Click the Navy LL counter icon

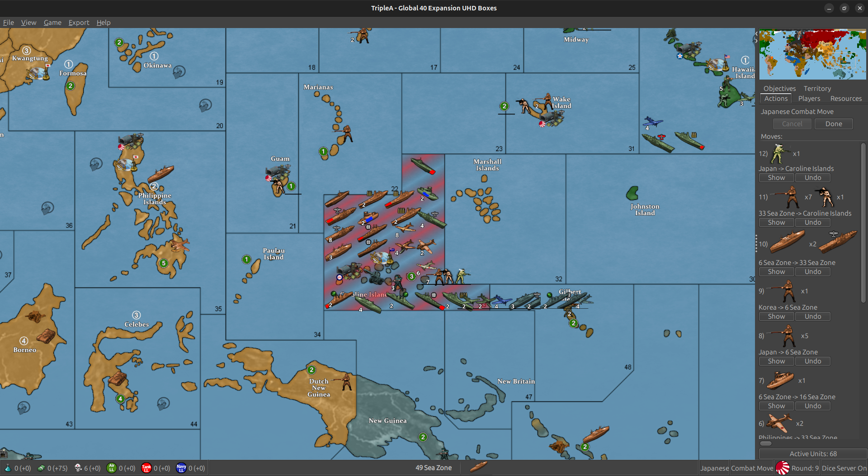181,468
